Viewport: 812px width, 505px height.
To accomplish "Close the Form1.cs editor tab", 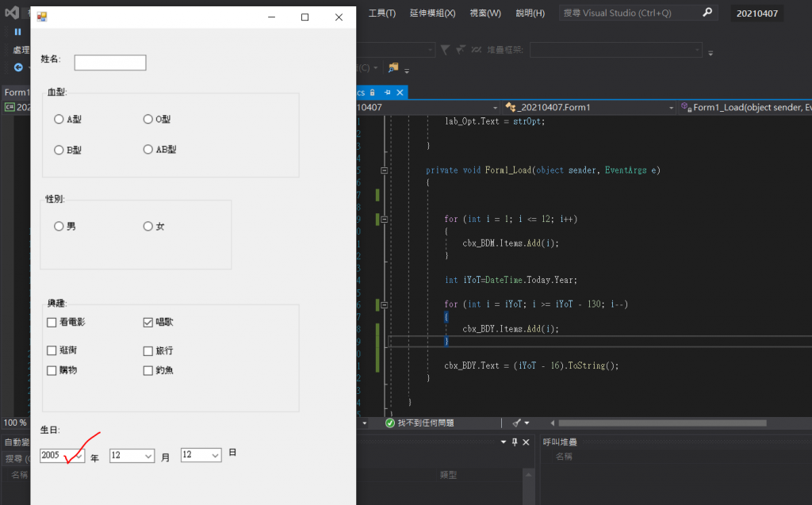I will [x=400, y=92].
